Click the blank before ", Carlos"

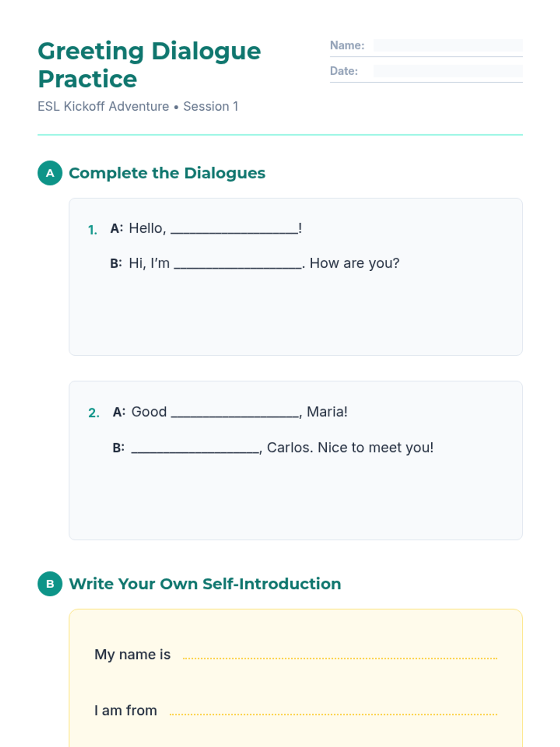click(x=196, y=448)
